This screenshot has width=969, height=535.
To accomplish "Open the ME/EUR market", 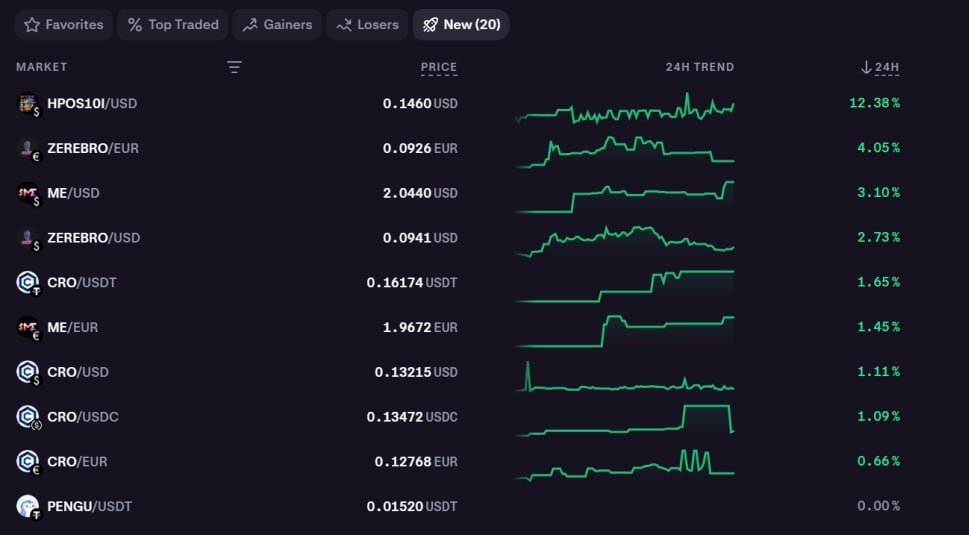I will point(72,327).
